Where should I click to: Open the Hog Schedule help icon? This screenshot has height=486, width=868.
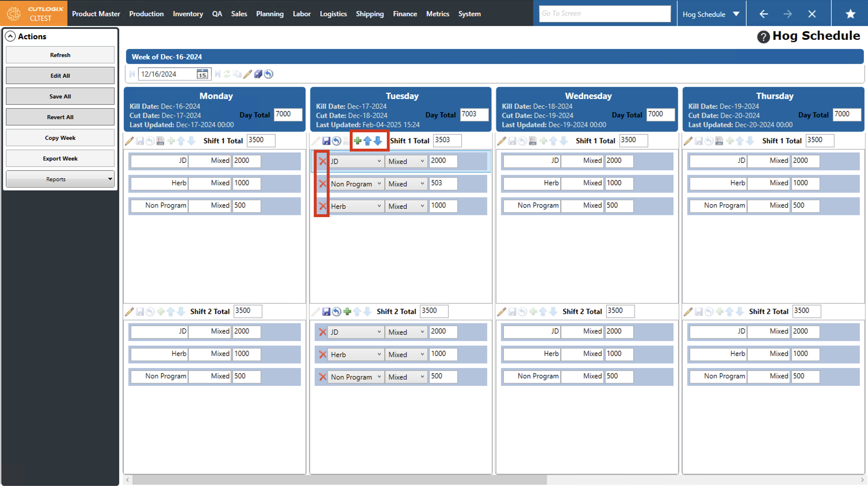click(x=763, y=37)
